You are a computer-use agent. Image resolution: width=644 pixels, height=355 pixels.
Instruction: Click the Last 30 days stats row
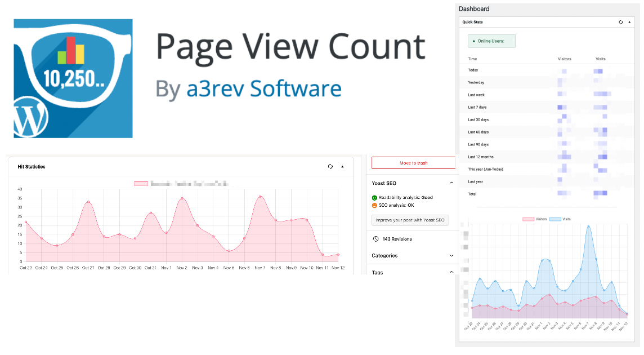478,119
